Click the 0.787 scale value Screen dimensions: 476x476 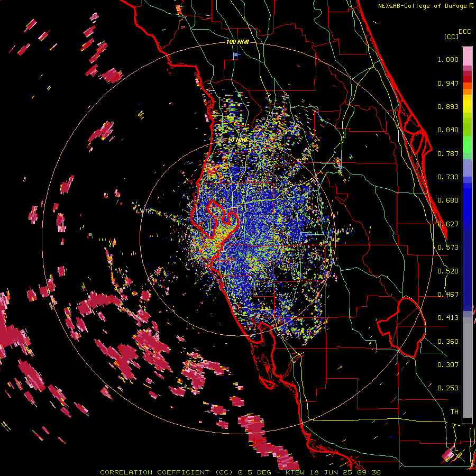click(448, 153)
